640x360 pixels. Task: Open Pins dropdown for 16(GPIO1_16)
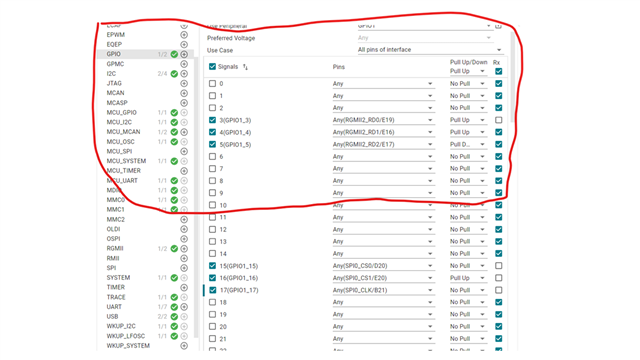pos(383,278)
